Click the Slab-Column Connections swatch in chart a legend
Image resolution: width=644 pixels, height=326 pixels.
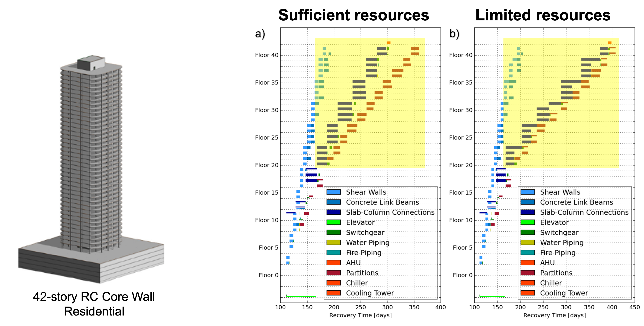(x=334, y=212)
